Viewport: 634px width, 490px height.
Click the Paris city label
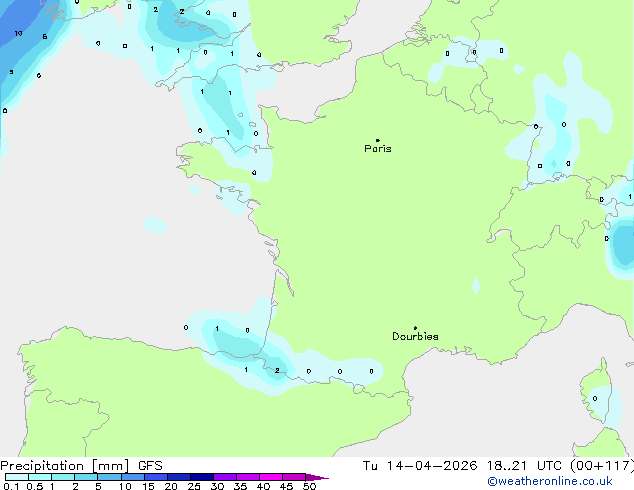click(x=378, y=149)
